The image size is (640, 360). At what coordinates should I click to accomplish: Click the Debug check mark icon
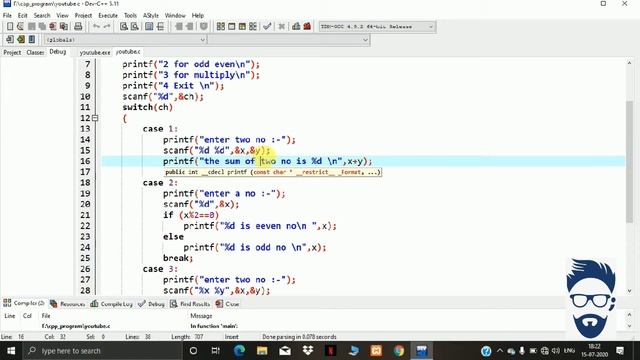coord(267,27)
